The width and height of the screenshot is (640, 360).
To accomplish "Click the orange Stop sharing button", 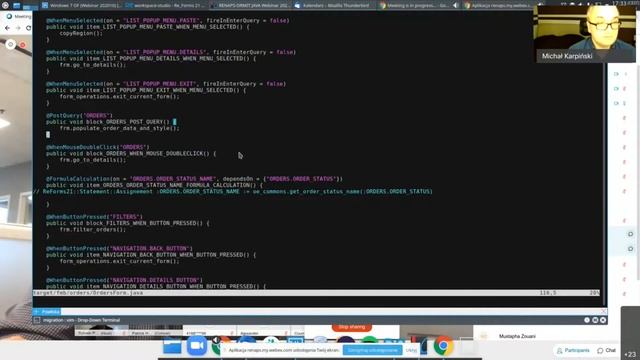I will click(x=352, y=327).
